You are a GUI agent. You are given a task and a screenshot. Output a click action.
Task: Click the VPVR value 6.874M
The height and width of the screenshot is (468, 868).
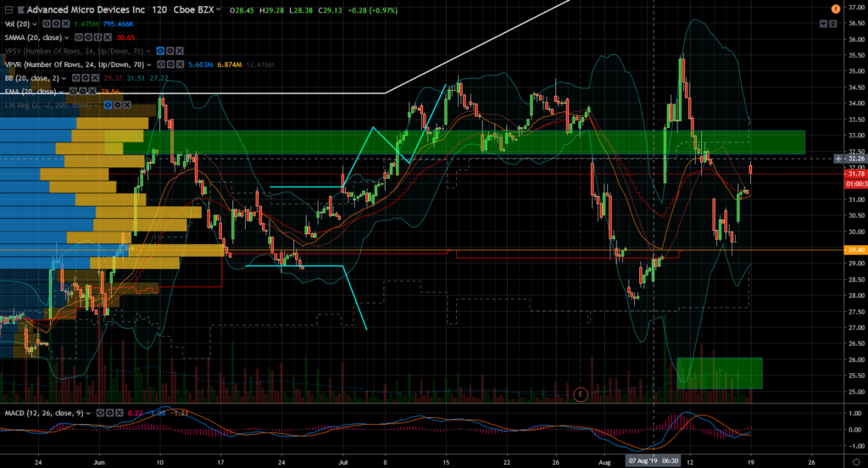click(229, 64)
